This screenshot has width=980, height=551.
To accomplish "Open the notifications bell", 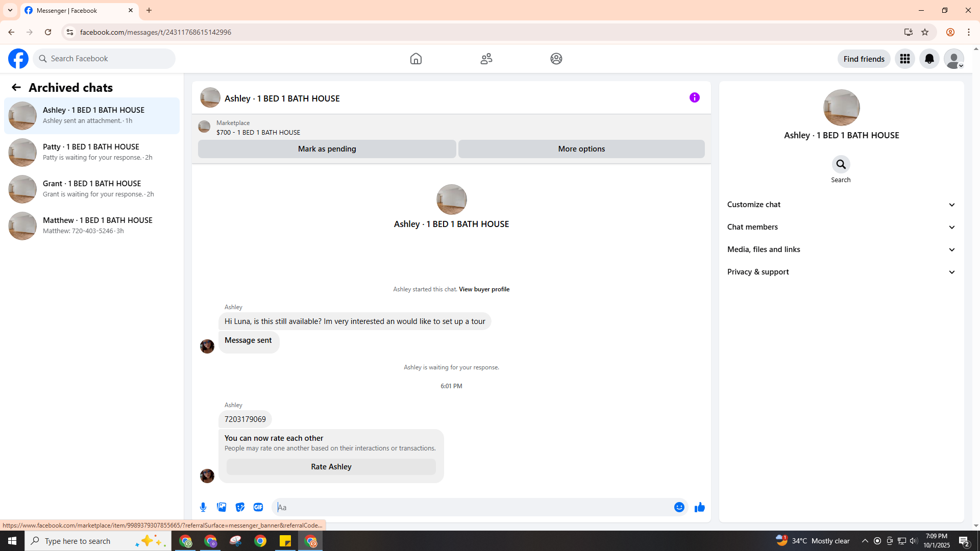I will click(x=929, y=59).
